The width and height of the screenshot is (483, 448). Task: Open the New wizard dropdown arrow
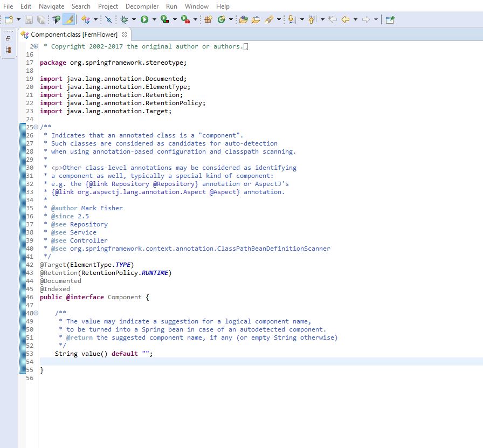(x=18, y=20)
